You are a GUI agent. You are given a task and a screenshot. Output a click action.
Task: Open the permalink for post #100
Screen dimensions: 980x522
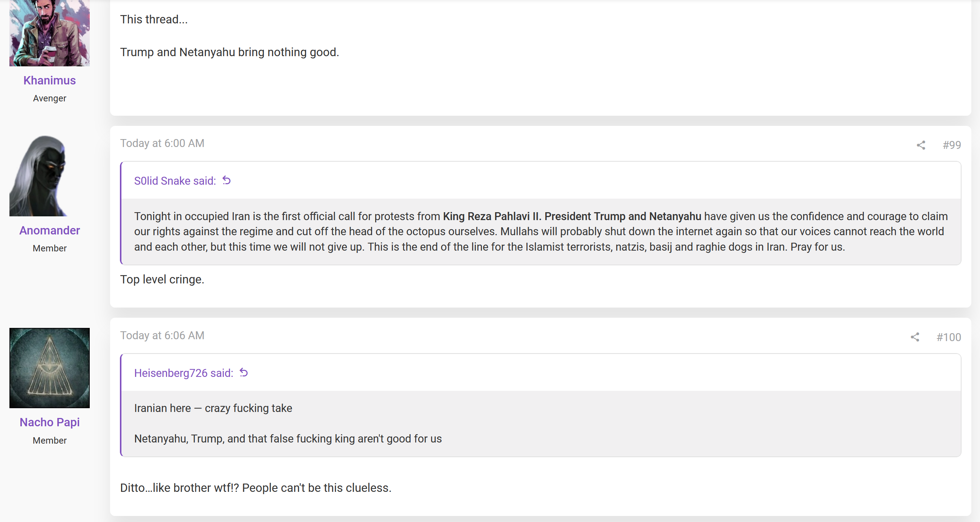[948, 337]
